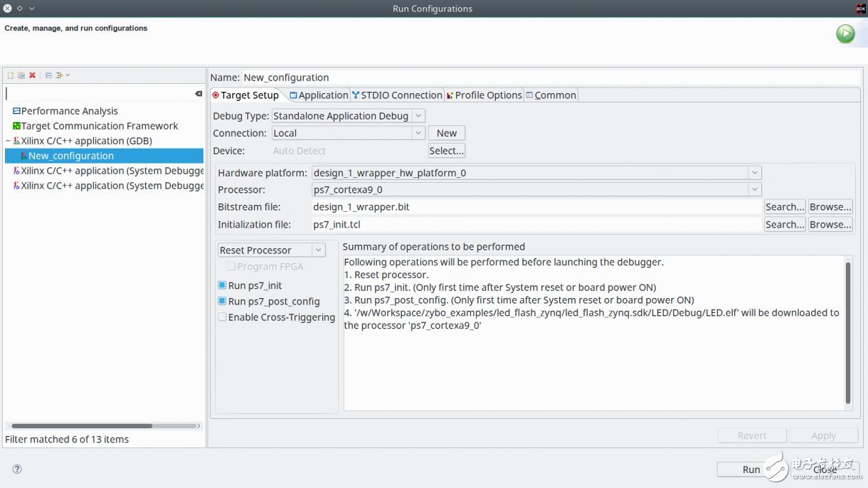
Task: Select Performance Analysis in the tree
Action: point(69,111)
